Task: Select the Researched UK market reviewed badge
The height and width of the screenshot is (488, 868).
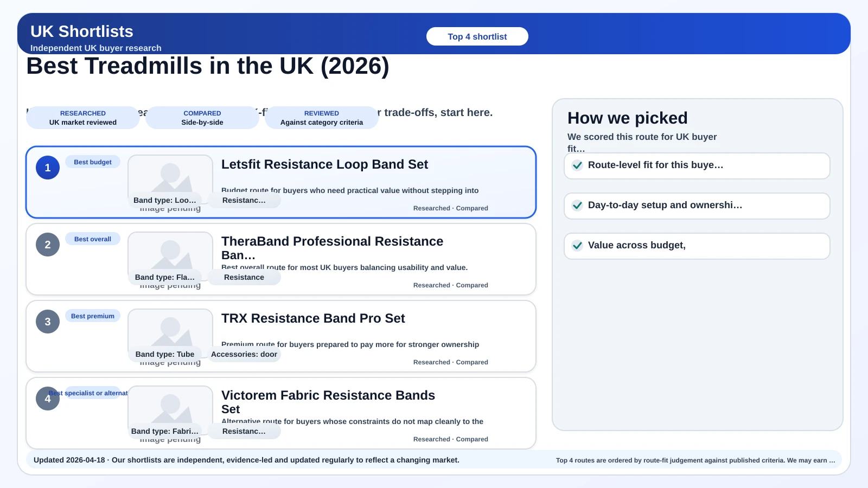Action: [83, 118]
